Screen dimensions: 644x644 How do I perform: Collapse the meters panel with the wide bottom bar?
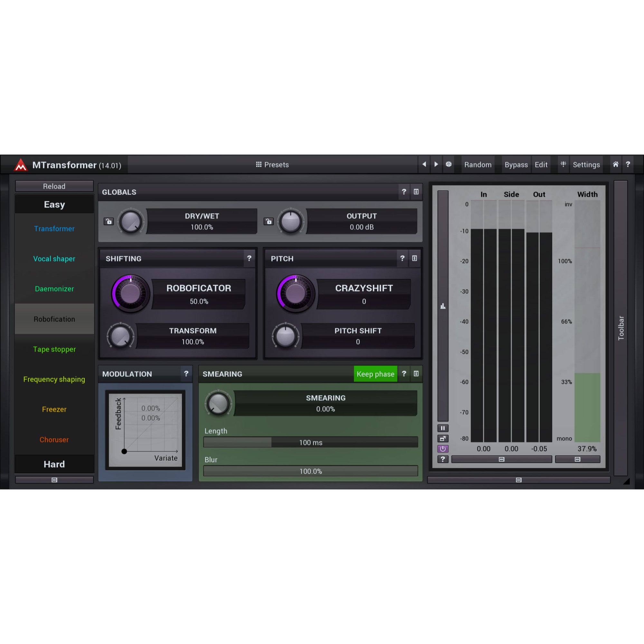(x=518, y=480)
